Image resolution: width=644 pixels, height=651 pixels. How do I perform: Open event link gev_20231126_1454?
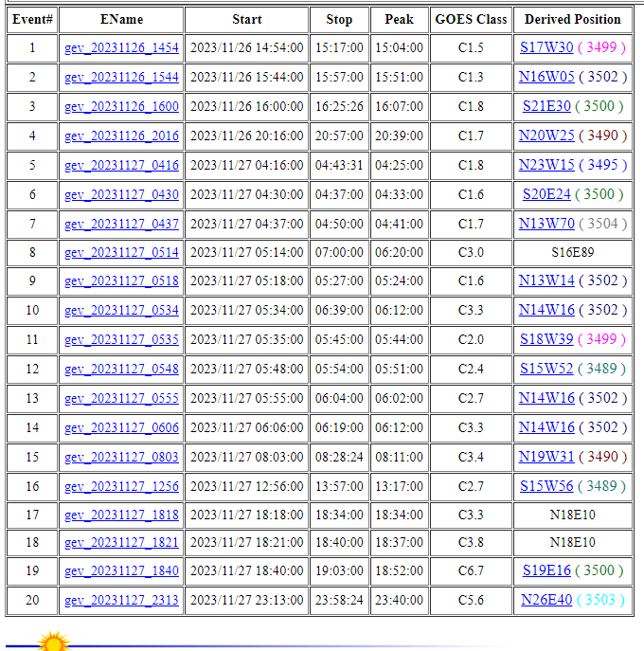121,47
